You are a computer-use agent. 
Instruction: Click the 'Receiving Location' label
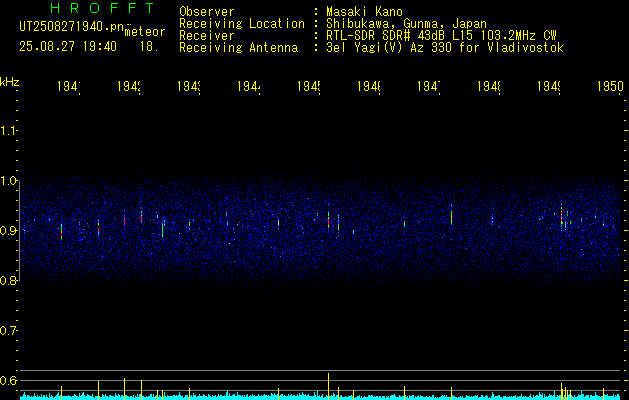pos(242,24)
